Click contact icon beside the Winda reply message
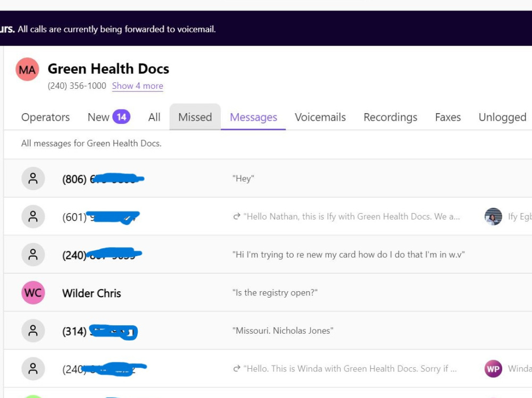This screenshot has height=398, width=532. click(33, 368)
